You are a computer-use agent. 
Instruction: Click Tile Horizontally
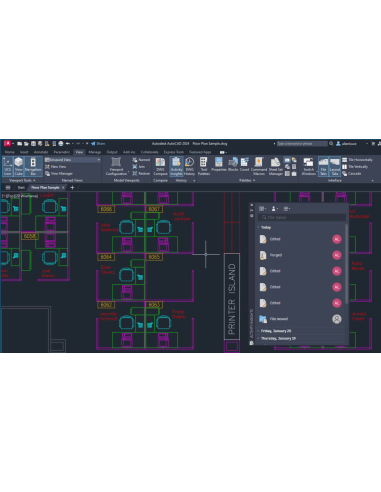point(357,160)
